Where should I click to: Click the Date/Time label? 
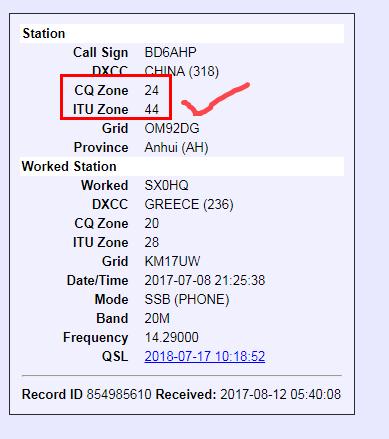coord(97,280)
